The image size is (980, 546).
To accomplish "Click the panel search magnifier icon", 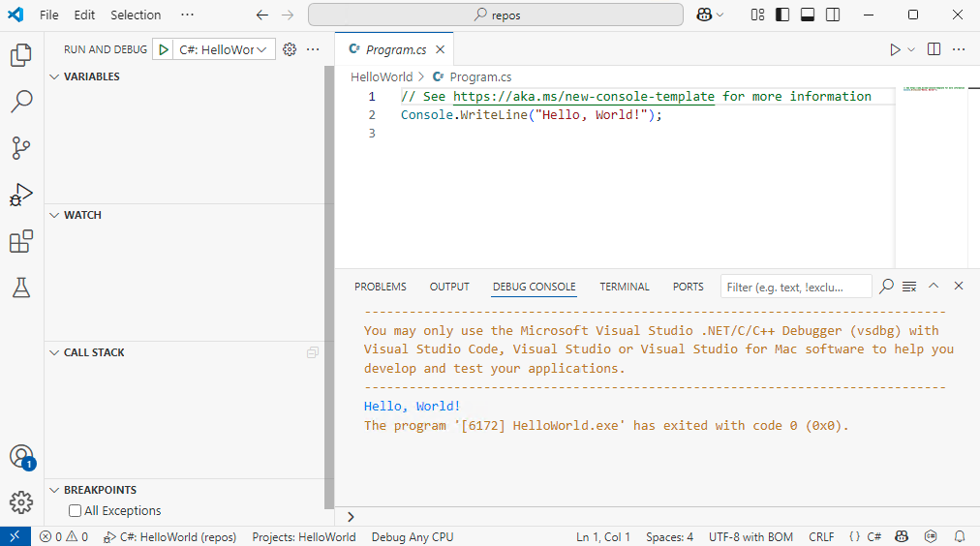I will click(x=886, y=287).
